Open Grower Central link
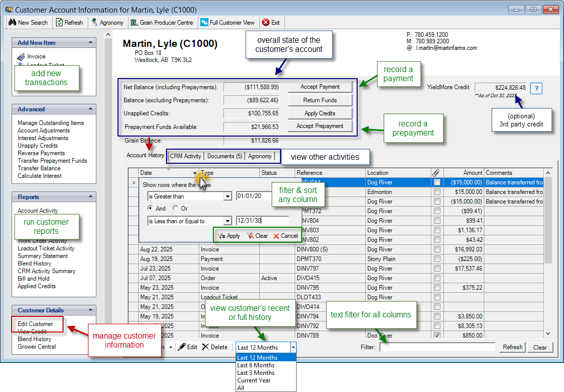 pos(37,346)
